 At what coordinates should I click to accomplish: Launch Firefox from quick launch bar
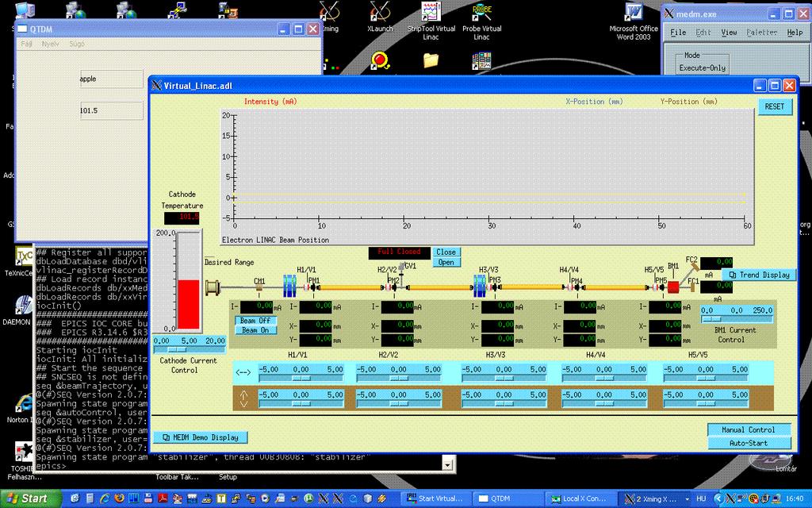click(119, 498)
